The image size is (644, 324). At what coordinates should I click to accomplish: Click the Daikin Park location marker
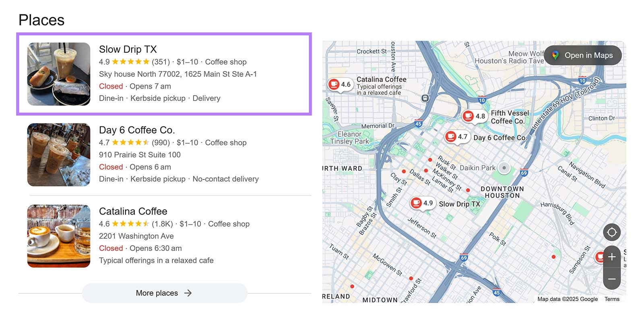pyautogui.click(x=504, y=168)
